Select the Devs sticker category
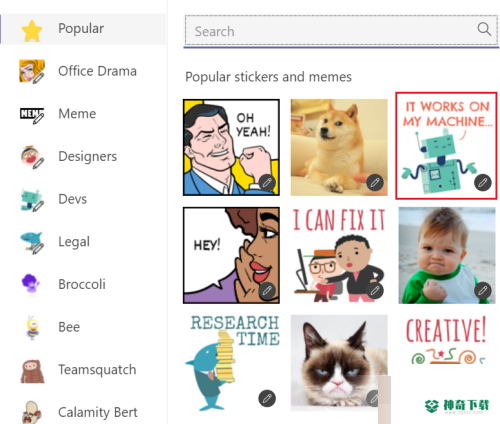This screenshot has height=424, width=500. (x=83, y=199)
